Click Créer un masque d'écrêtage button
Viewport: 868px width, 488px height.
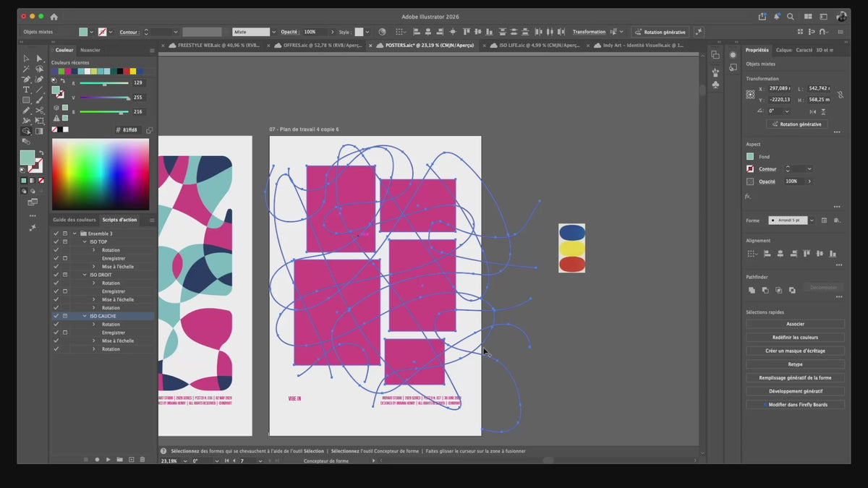click(x=795, y=351)
